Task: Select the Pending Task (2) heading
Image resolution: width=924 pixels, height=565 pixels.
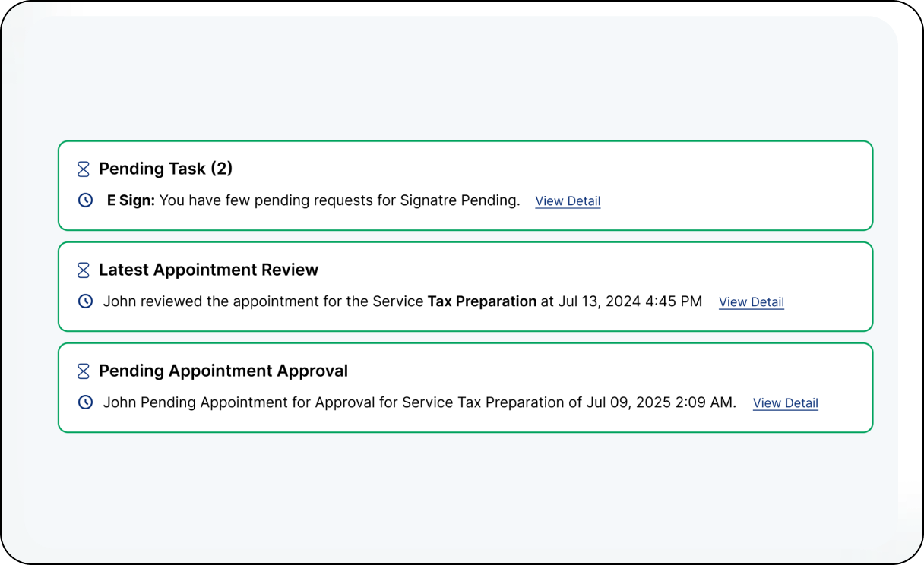Action: [166, 169]
